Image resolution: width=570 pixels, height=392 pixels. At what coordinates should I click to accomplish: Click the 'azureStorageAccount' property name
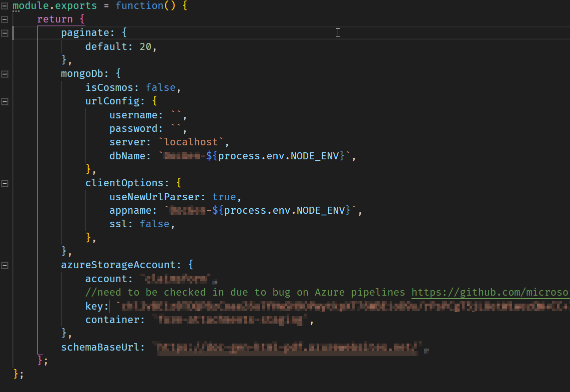coord(118,265)
